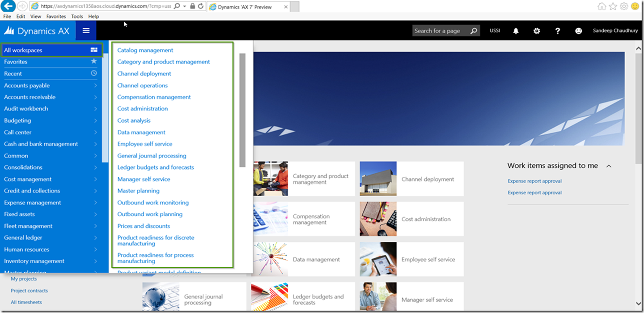644x313 pixels.
Task: Click the search magnifier icon
Action: (474, 31)
